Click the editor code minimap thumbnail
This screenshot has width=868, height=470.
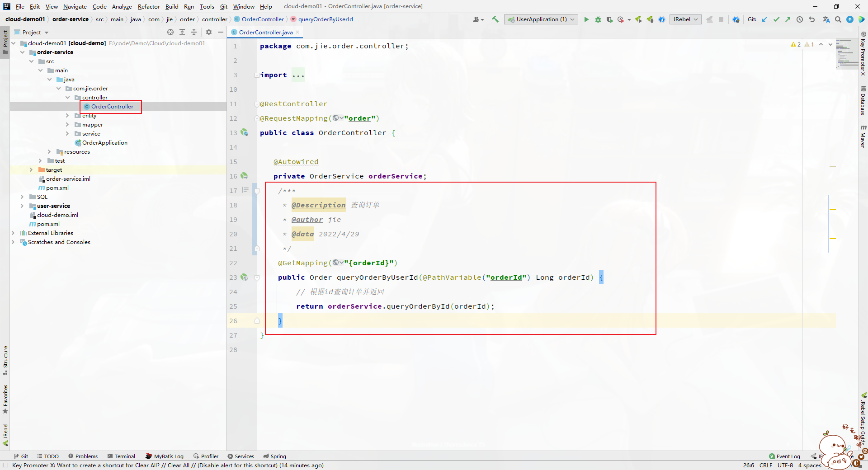[847, 54]
